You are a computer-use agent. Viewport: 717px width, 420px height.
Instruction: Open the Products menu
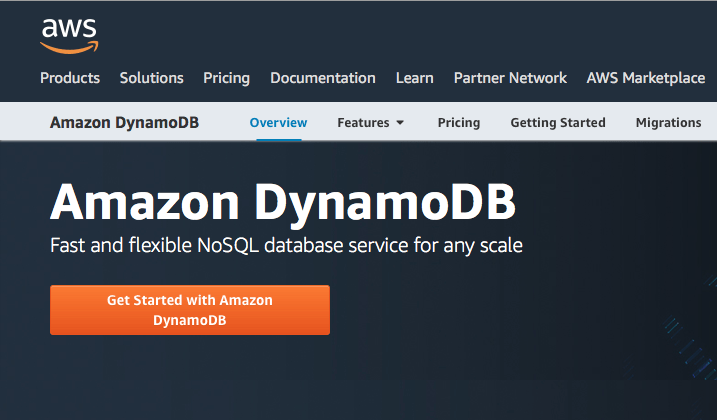pyautogui.click(x=70, y=78)
